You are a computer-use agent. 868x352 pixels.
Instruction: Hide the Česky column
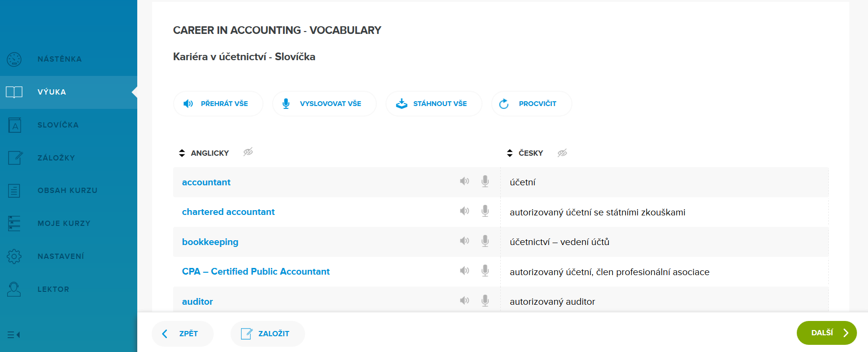click(x=562, y=153)
